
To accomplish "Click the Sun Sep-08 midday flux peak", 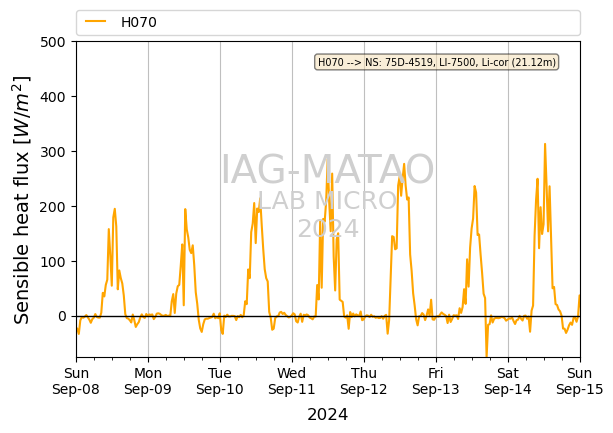I will (115, 209).
